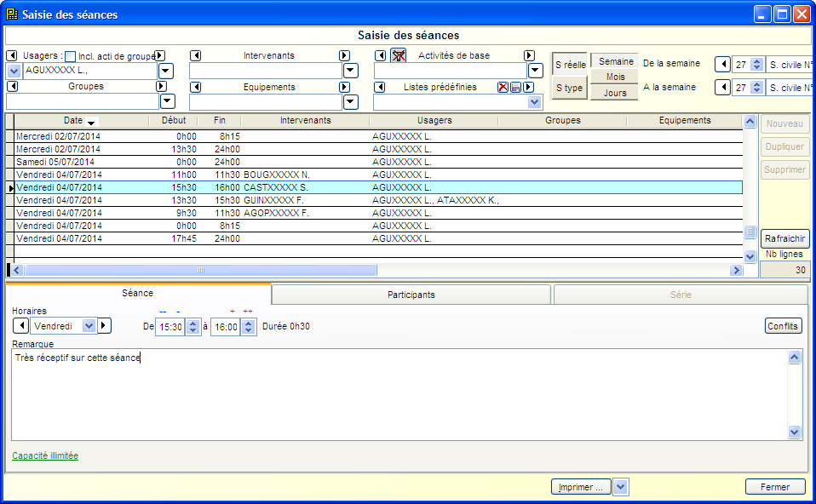Clear the activity filter crossed icon
816x504 pixels.
(399, 55)
